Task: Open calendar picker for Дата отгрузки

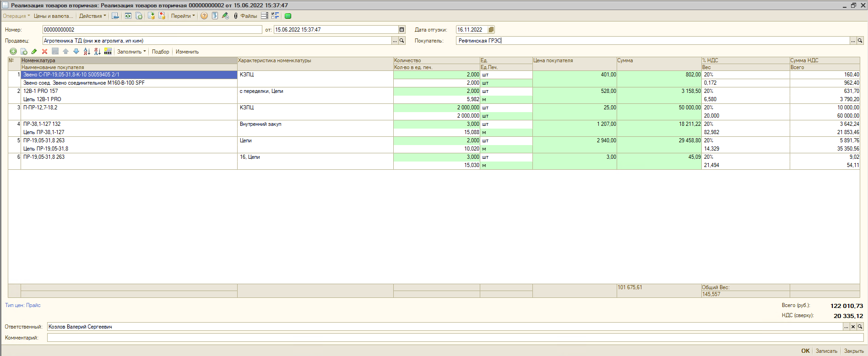Action: [491, 30]
